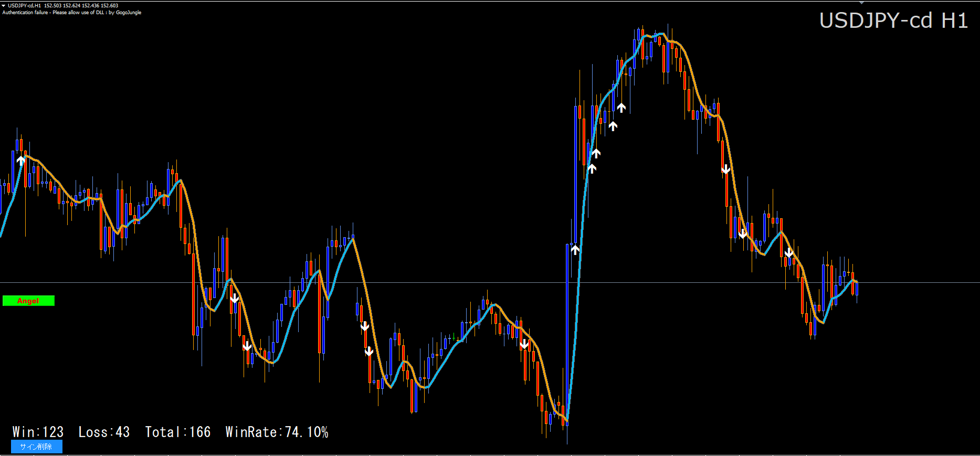
Task: Select the up-arrow signal at the rally's base
Action: (575, 250)
